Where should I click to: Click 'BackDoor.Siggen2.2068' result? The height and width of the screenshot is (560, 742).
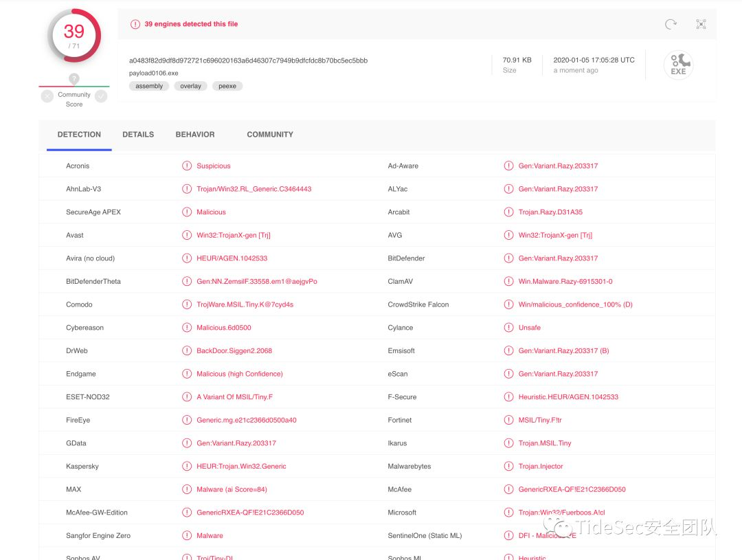[x=234, y=350]
